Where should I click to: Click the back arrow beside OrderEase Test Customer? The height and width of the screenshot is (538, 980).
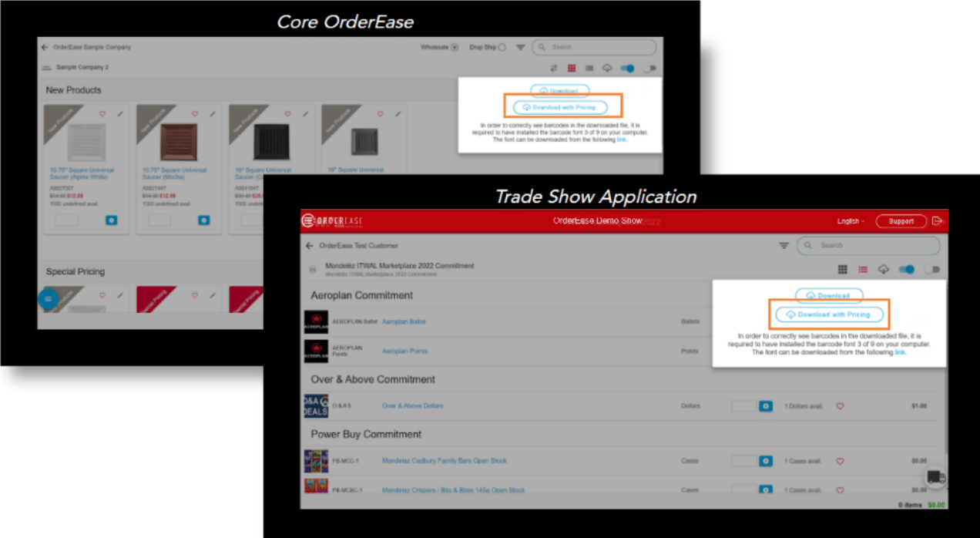(x=309, y=244)
